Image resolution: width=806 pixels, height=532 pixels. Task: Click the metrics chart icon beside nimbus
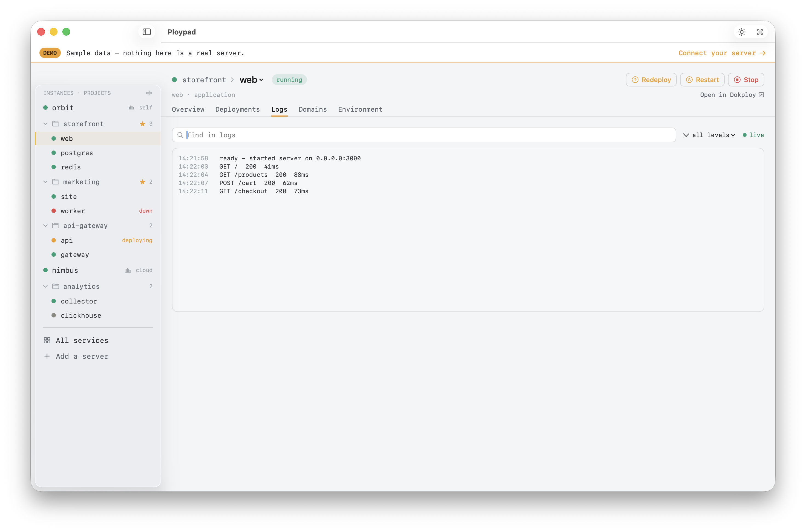click(x=128, y=270)
